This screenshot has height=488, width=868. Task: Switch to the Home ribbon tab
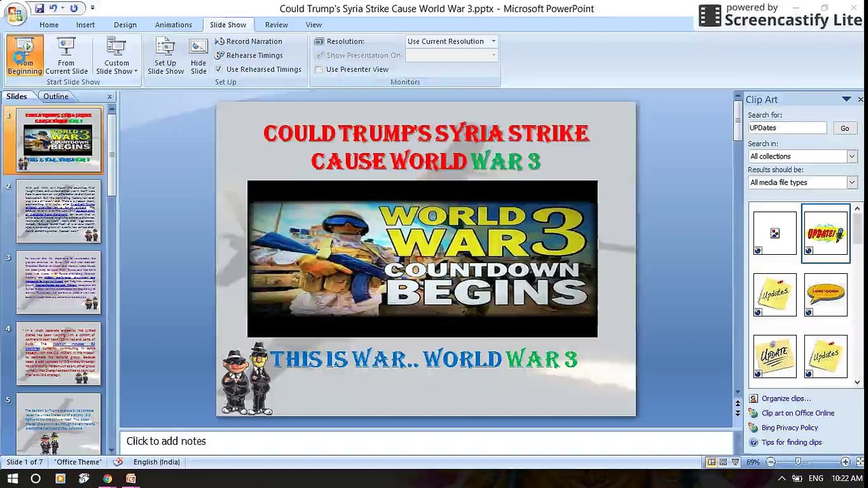[49, 24]
